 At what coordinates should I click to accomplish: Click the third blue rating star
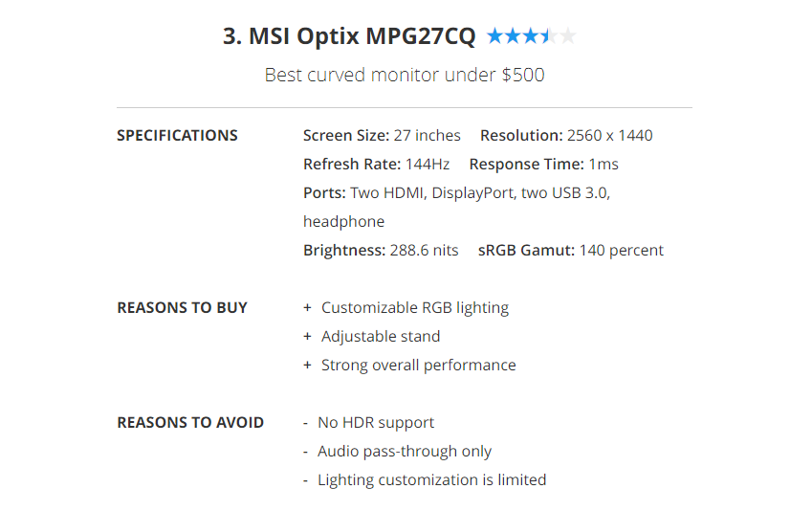pos(532,37)
